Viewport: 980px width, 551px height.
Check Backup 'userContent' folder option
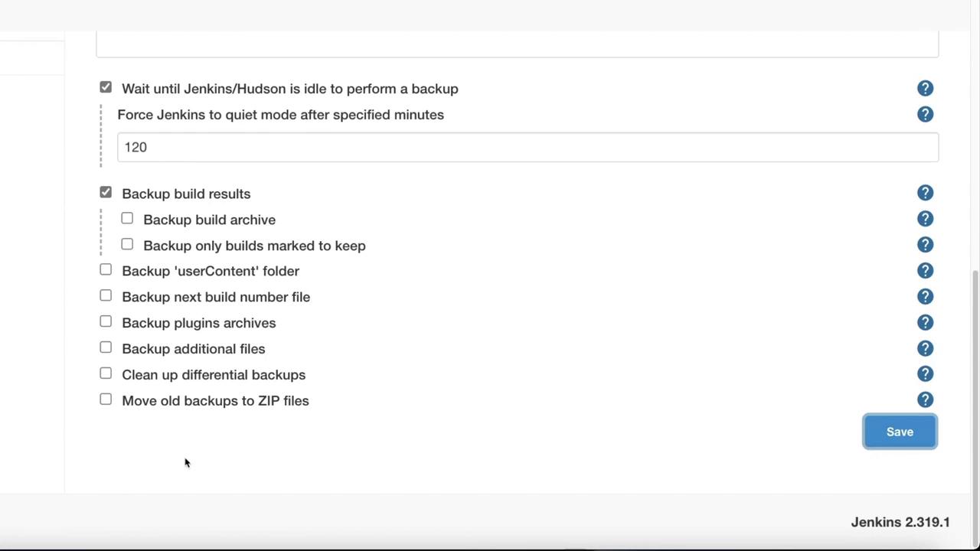coord(106,269)
